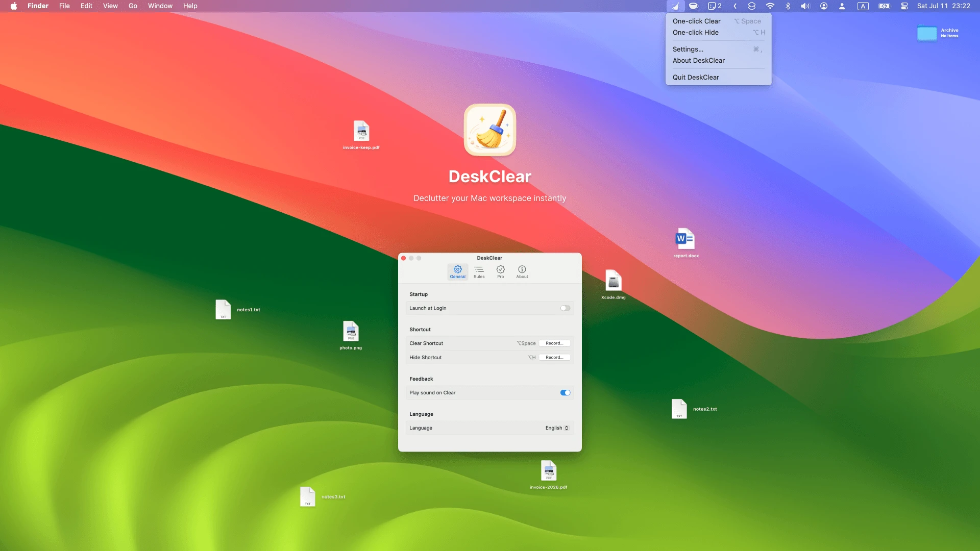
Task: Show the About tab
Action: 522,271
